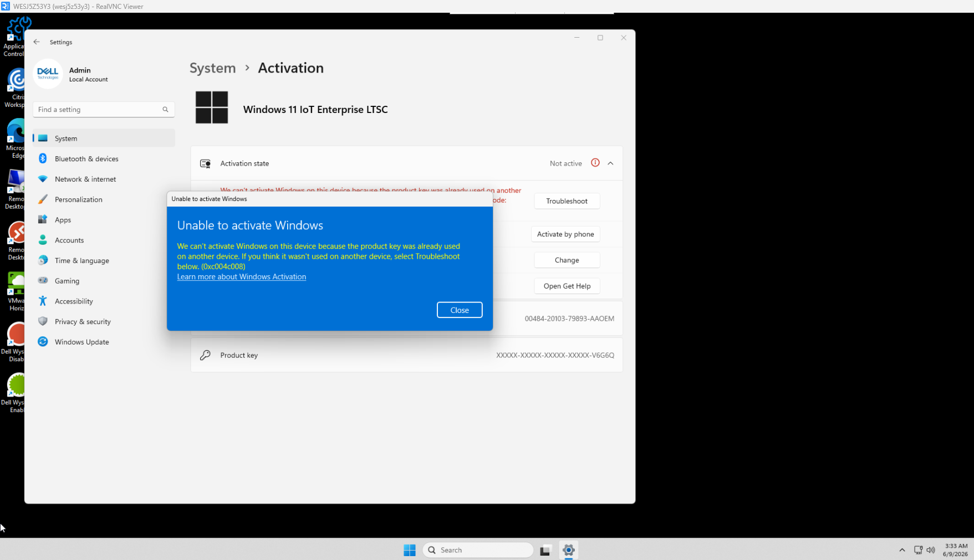Click the Accounts person icon

43,240
